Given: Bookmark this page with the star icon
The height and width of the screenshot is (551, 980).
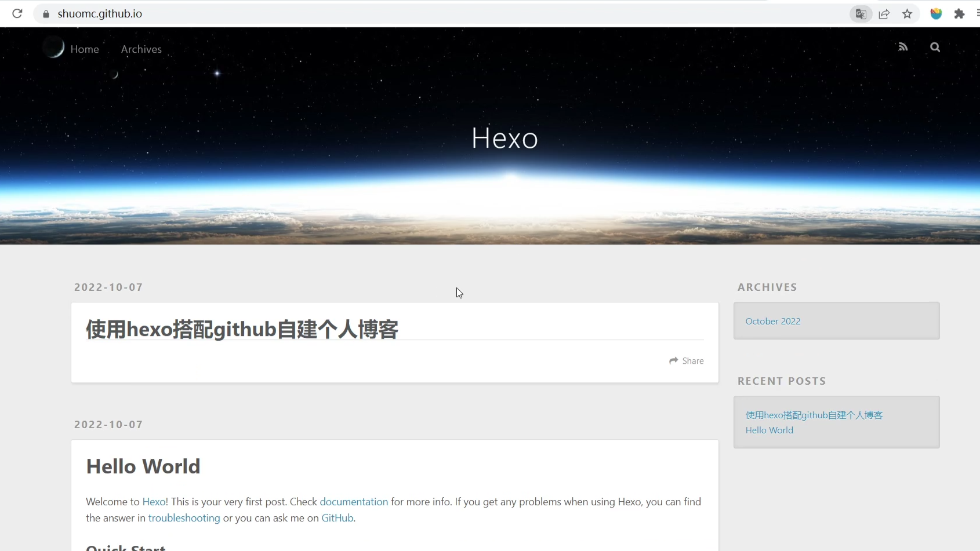Looking at the screenshot, I should point(908,14).
